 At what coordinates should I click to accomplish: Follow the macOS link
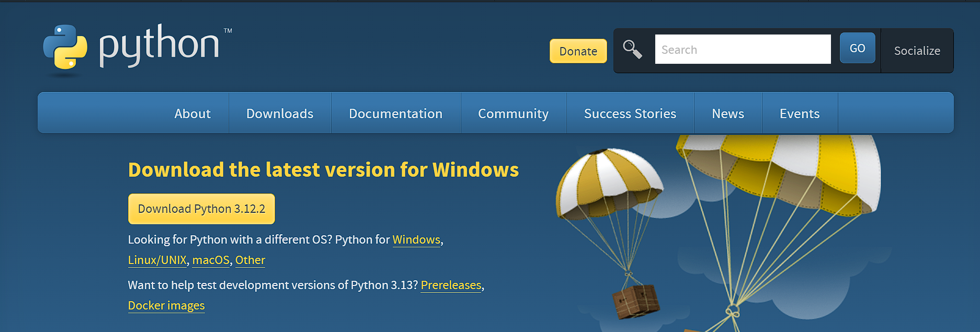[x=211, y=260]
